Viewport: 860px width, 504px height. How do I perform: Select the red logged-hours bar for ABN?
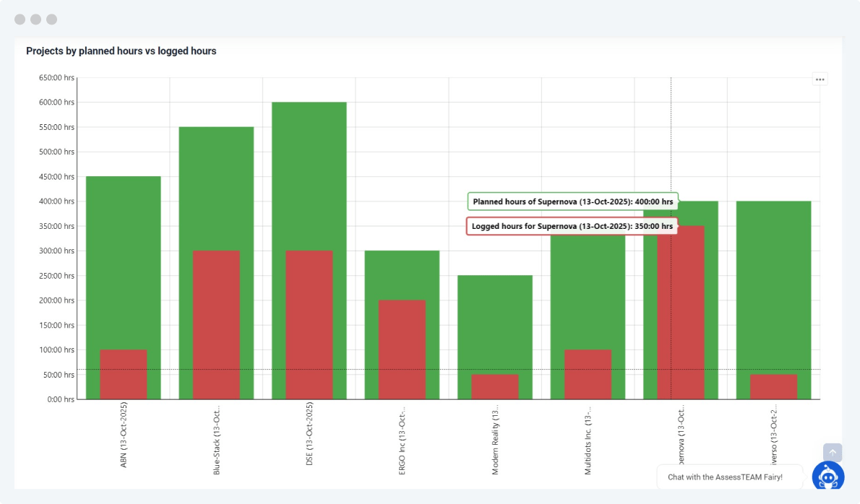pyautogui.click(x=124, y=374)
